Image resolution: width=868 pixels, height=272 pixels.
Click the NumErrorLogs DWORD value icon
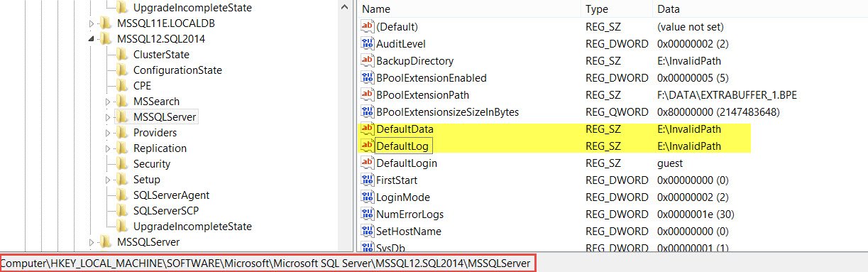pos(367,214)
